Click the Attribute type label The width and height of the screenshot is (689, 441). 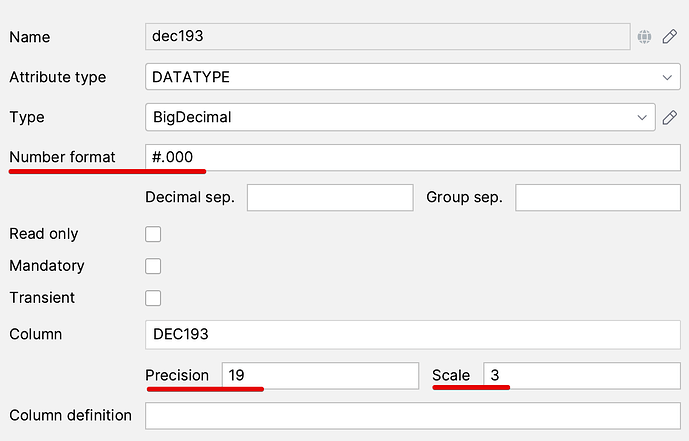(x=58, y=77)
